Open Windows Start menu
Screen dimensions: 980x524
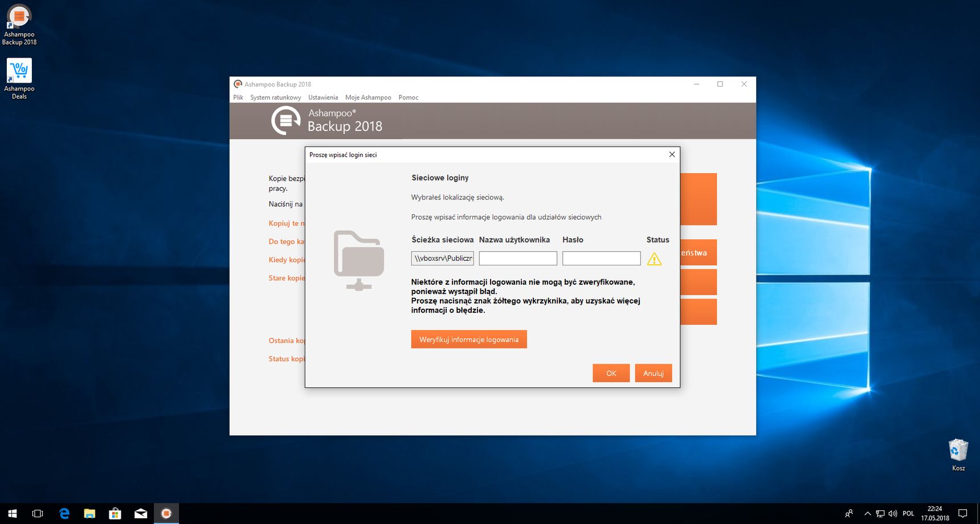click(12, 514)
